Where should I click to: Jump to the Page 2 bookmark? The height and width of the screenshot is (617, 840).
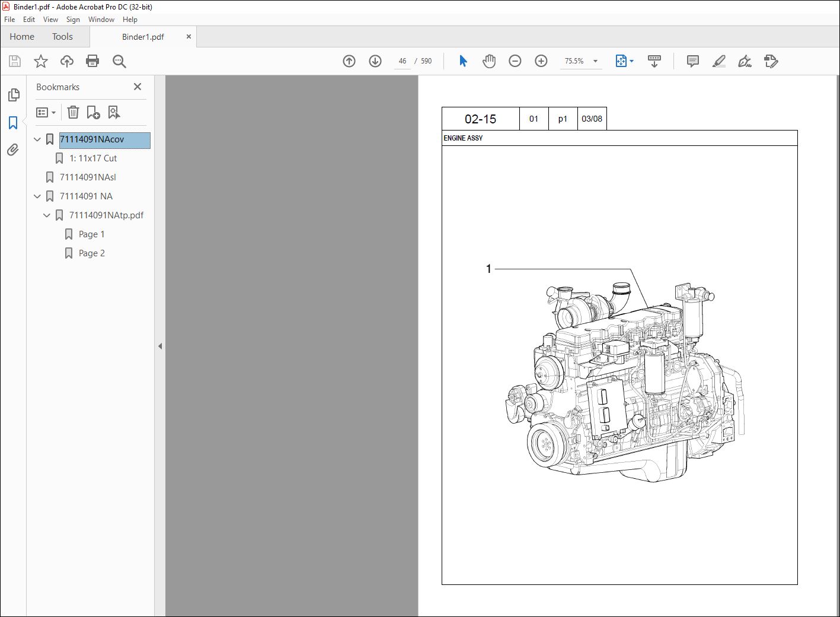[x=91, y=253]
